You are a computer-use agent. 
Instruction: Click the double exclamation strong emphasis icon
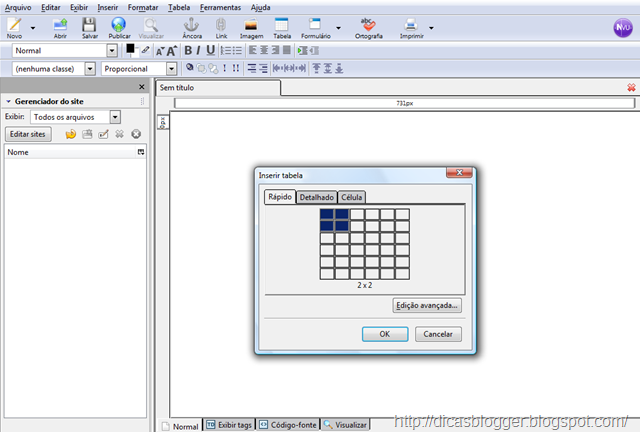[236, 68]
